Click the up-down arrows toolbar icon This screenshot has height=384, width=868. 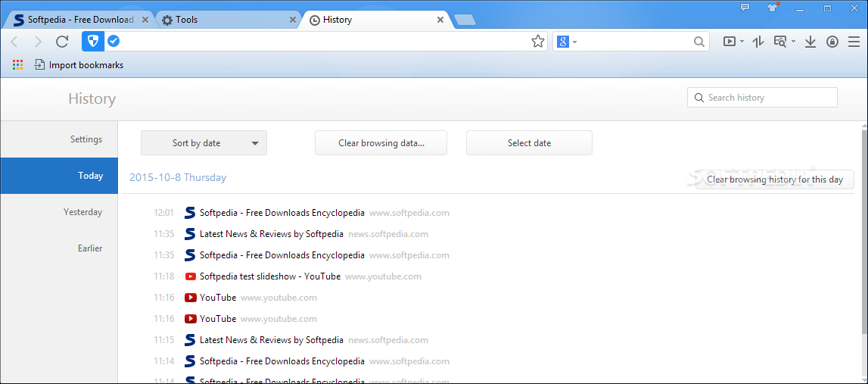(758, 42)
